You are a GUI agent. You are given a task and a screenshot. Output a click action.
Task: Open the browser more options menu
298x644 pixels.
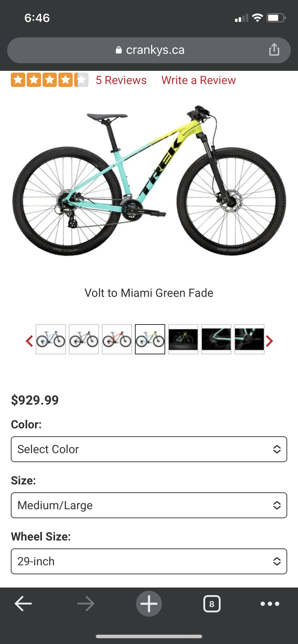click(270, 603)
